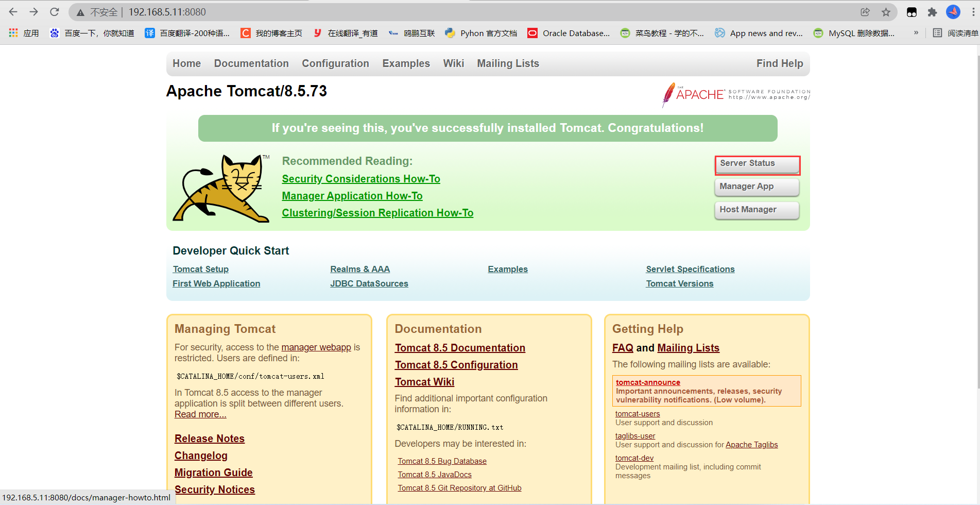Open the Extensions puzzle icon
Viewport: 980px width, 505px height.
[932, 12]
